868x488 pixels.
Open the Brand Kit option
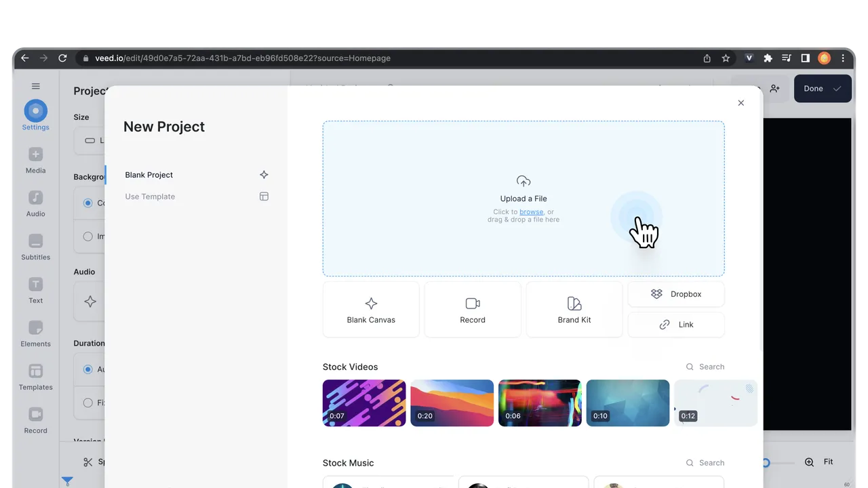pos(574,310)
